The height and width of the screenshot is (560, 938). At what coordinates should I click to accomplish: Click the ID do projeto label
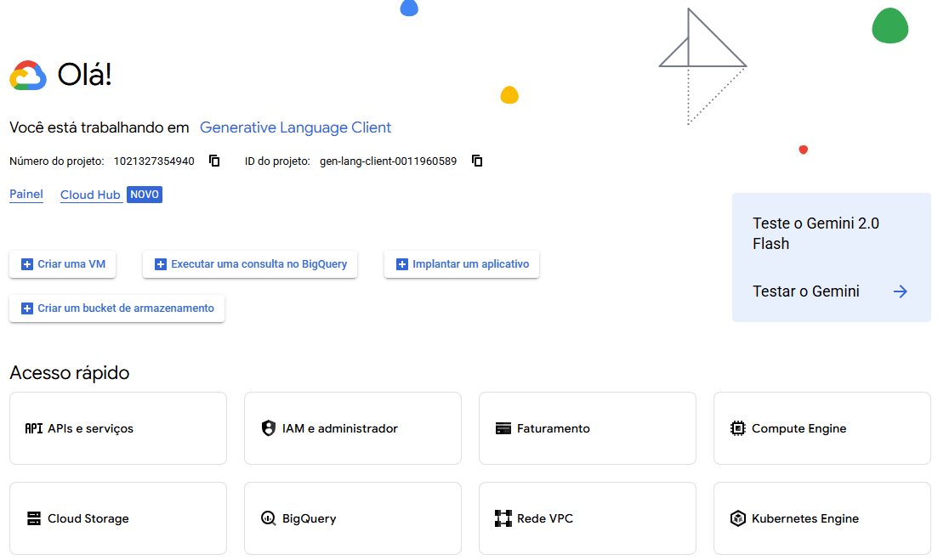click(x=277, y=161)
